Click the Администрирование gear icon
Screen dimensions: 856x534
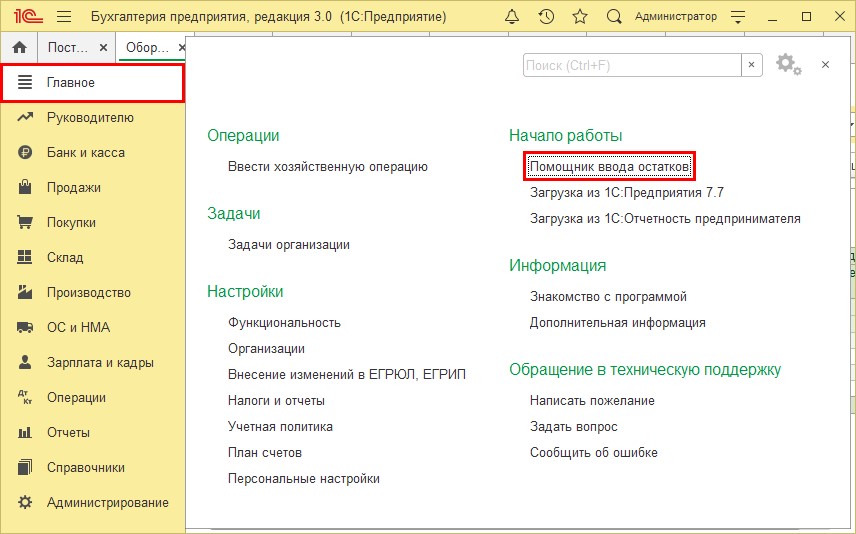[25, 502]
